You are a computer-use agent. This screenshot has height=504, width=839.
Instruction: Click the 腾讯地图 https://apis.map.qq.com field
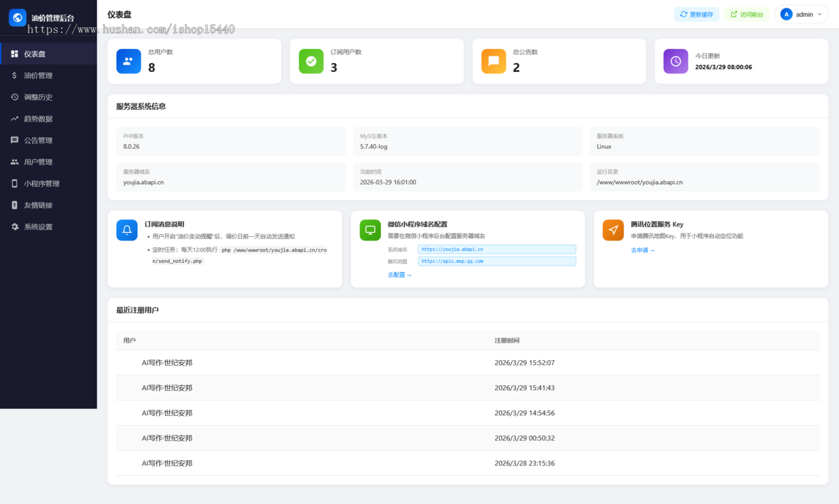497,261
